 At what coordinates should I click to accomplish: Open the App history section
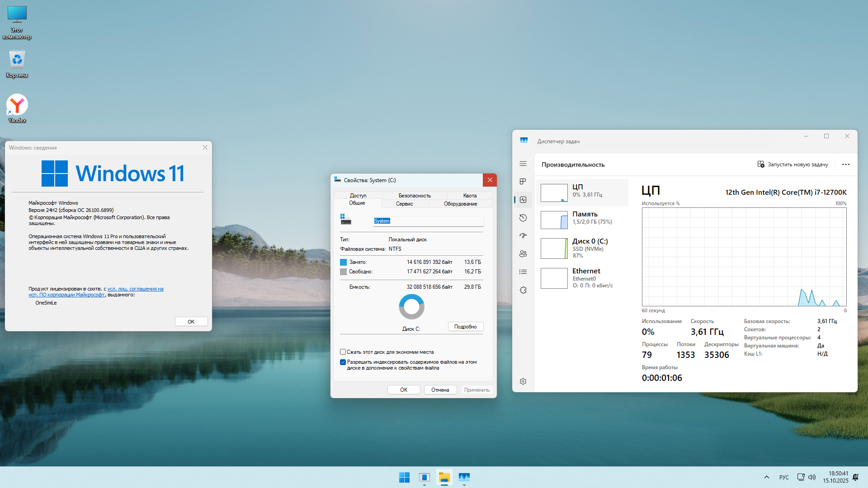pyautogui.click(x=523, y=217)
